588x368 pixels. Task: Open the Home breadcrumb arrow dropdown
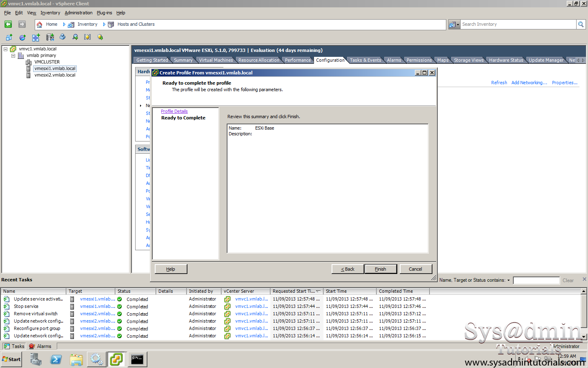[x=64, y=25]
